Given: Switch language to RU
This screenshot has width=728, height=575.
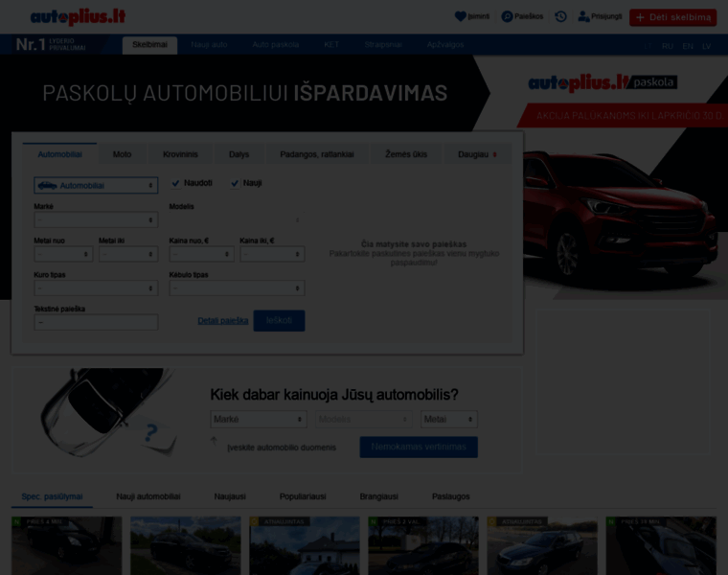Looking at the screenshot, I should pyautogui.click(x=668, y=46).
